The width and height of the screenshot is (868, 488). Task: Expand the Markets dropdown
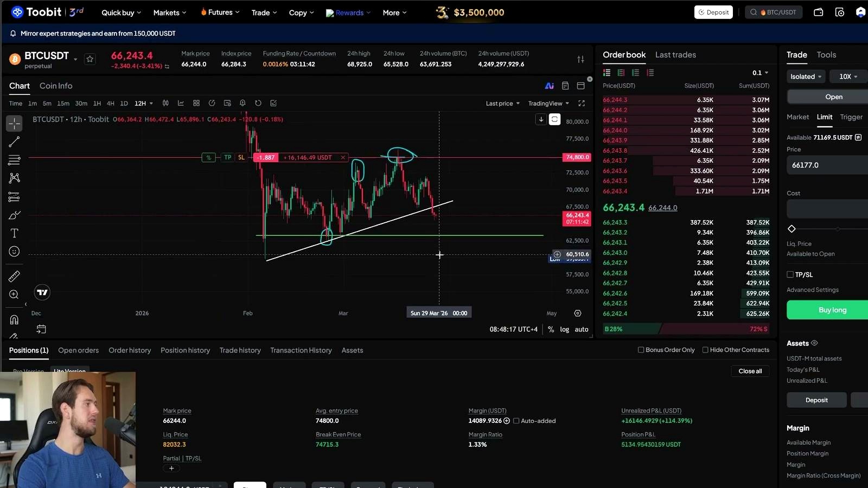170,12
